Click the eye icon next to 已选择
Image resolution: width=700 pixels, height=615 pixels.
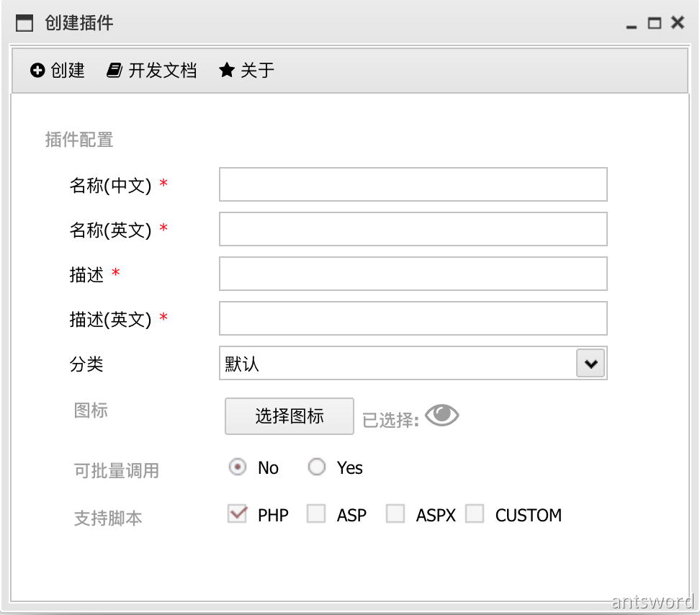click(441, 415)
